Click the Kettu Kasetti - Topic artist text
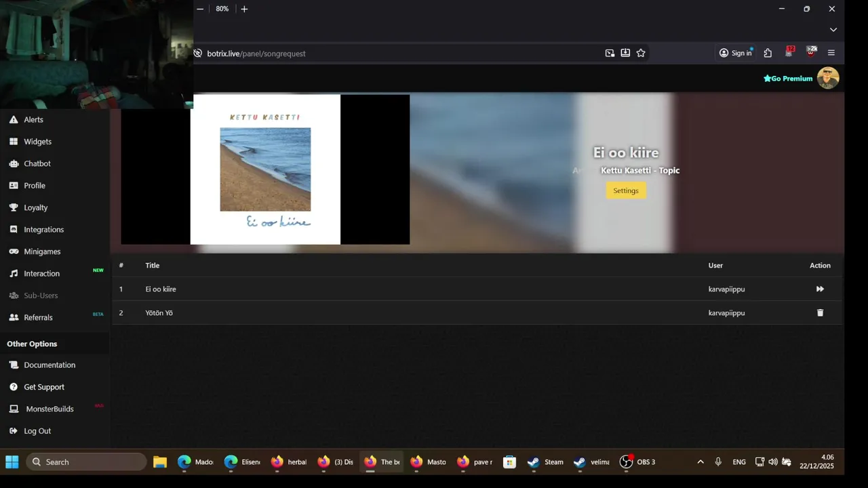Image resolution: width=868 pixels, height=488 pixels. pos(640,171)
